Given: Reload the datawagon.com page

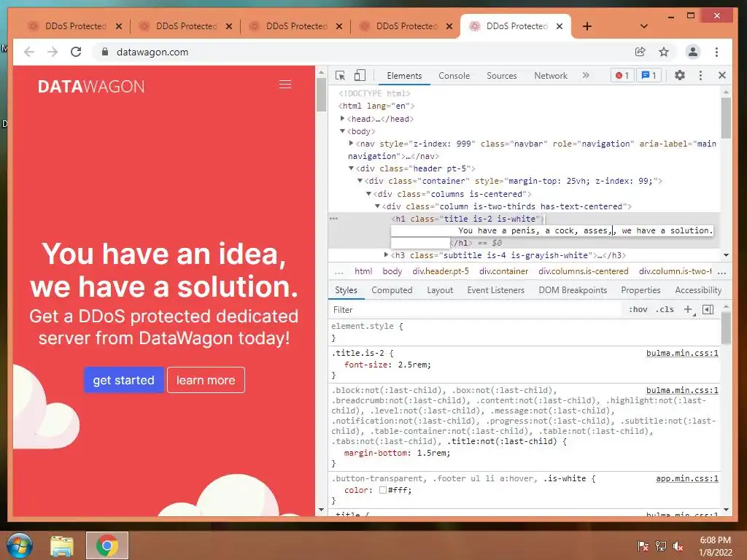Looking at the screenshot, I should click(x=76, y=52).
